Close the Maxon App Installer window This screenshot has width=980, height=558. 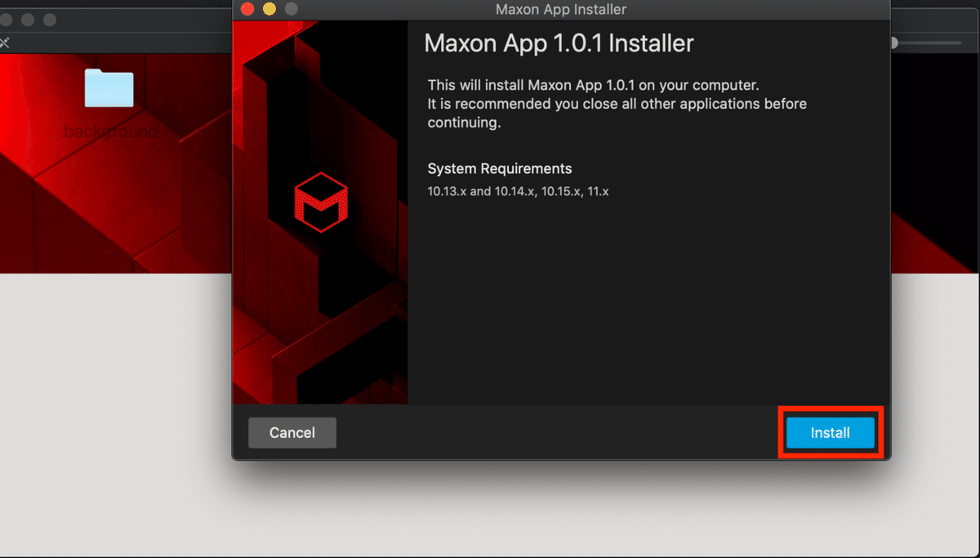click(x=247, y=10)
